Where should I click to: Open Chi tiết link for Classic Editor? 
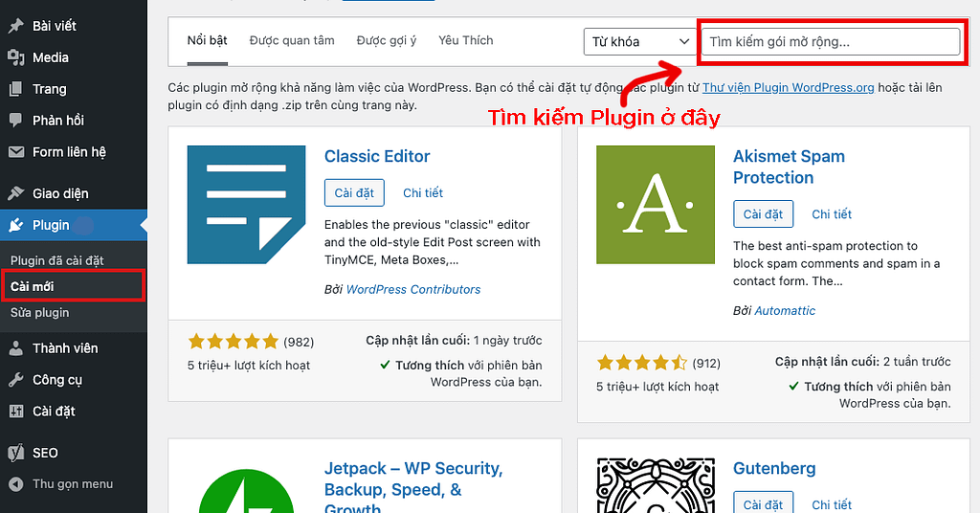tap(423, 193)
